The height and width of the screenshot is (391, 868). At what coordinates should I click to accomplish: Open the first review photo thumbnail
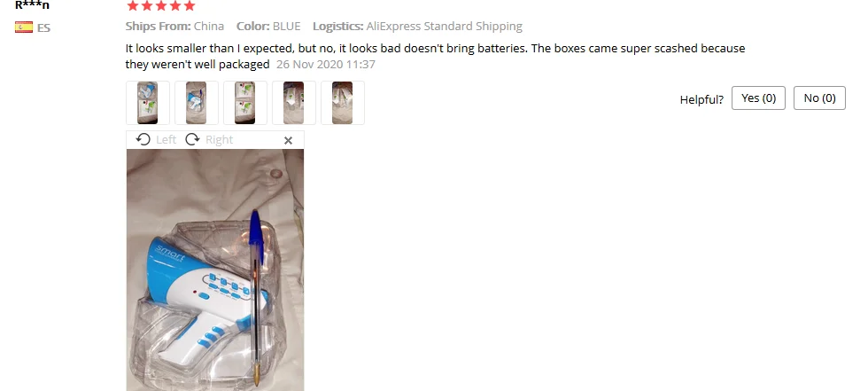click(x=148, y=103)
